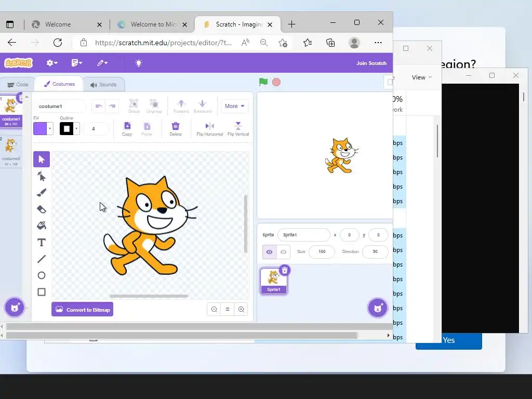Move selection Backward in layer order
The image size is (532, 399).
tap(203, 106)
